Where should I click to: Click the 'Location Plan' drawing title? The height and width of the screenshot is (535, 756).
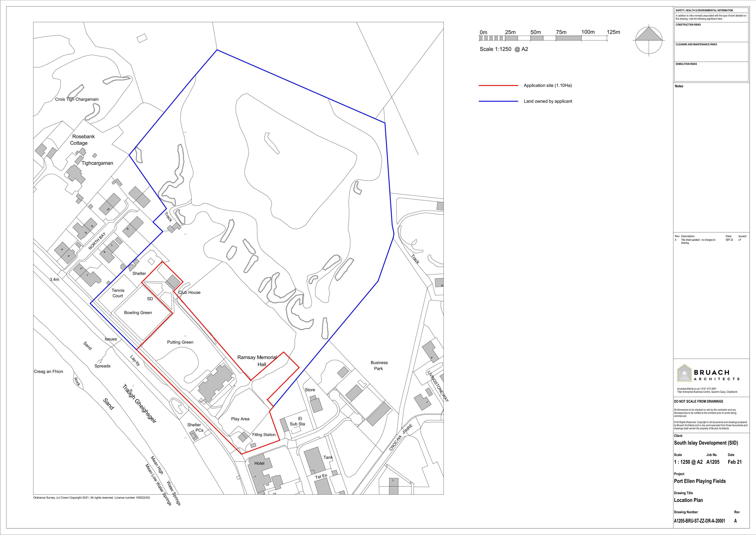point(688,500)
